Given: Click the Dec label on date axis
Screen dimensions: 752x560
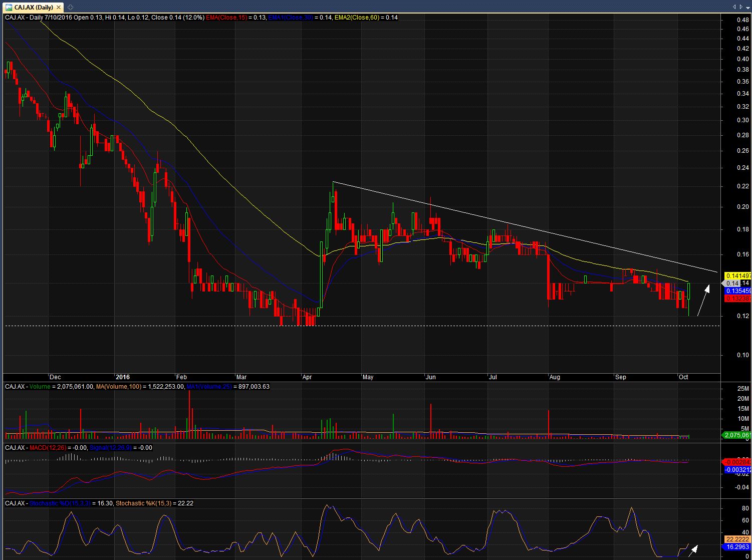Looking at the screenshot, I should click(55, 377).
